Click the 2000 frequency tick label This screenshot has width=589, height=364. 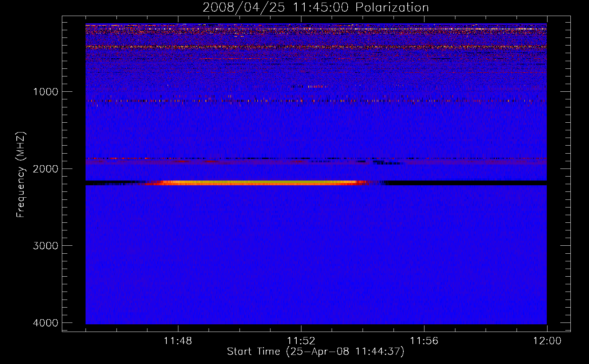(46, 169)
